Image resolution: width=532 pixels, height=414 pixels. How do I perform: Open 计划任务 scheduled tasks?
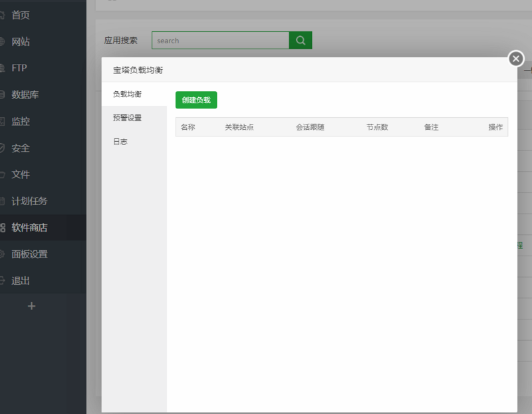(x=29, y=201)
